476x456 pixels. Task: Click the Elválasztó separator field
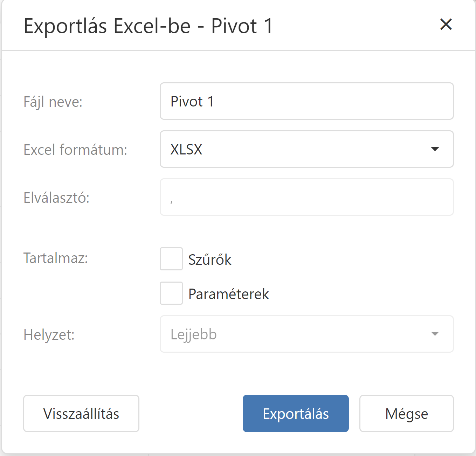click(306, 197)
